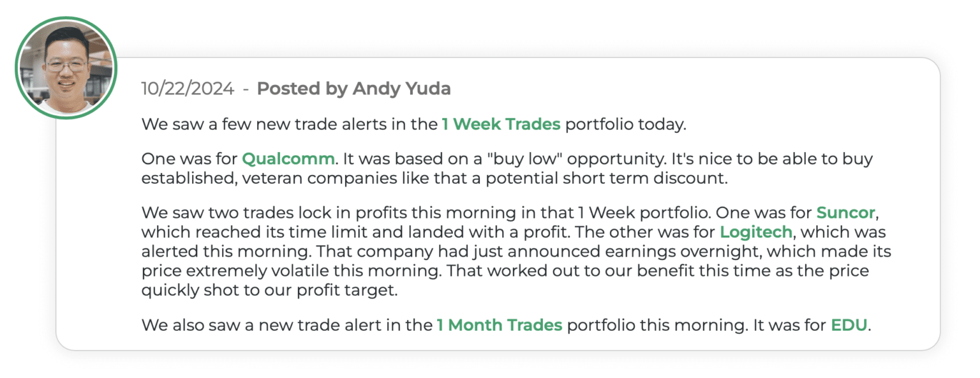Go to the 1 Month Trades portfolio

coord(499,325)
